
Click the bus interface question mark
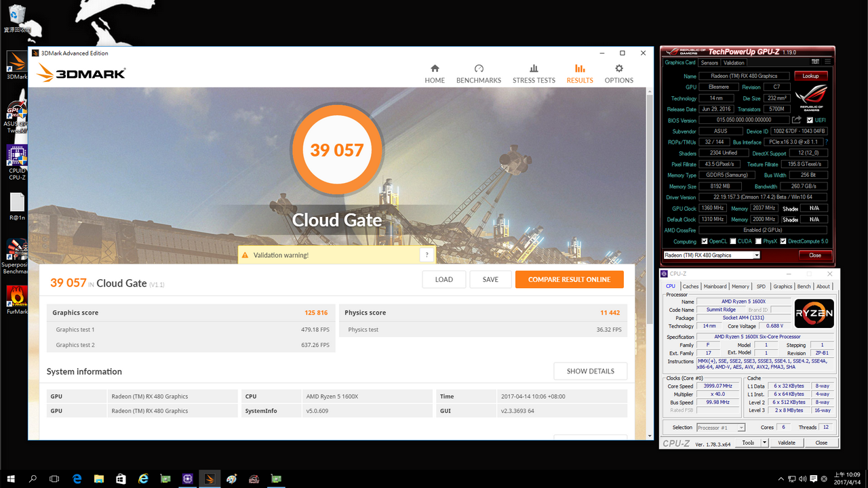(826, 142)
